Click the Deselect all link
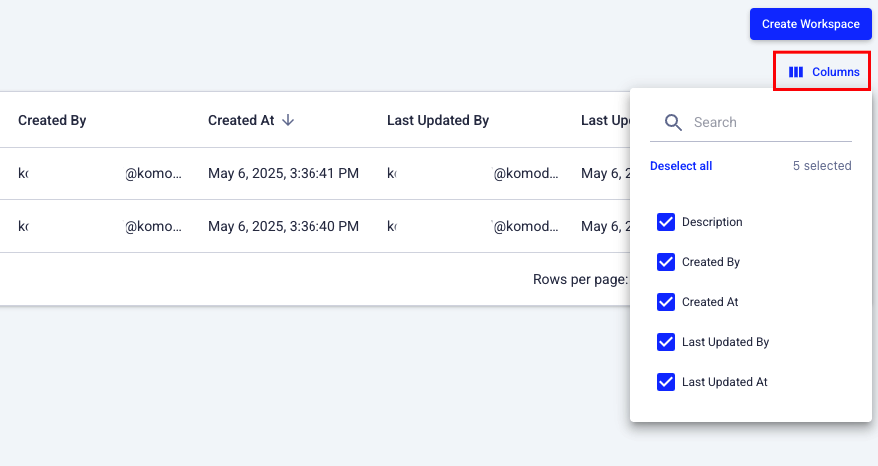The image size is (878, 466). point(681,166)
